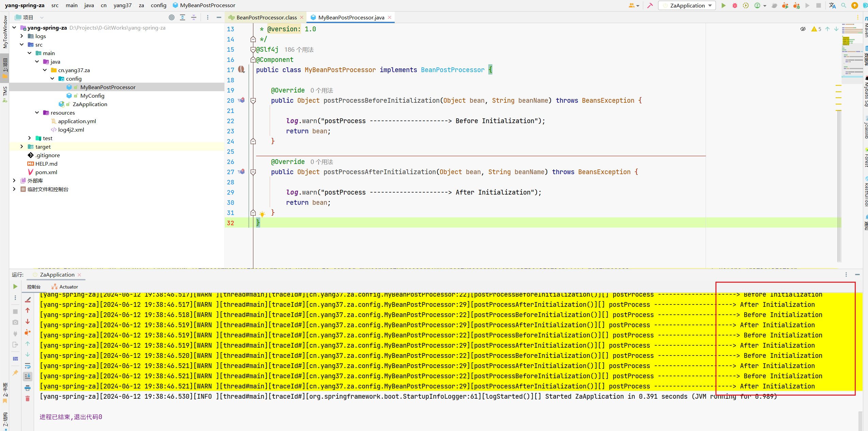Open the ZaApplication run configuration dropdown
868x431 pixels.
click(x=687, y=5)
